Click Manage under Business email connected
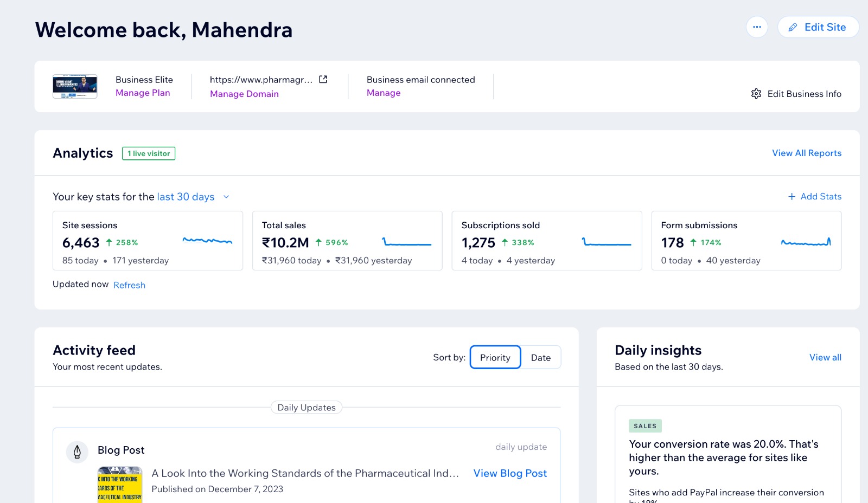Viewport: 868px width, 503px height. tap(384, 93)
